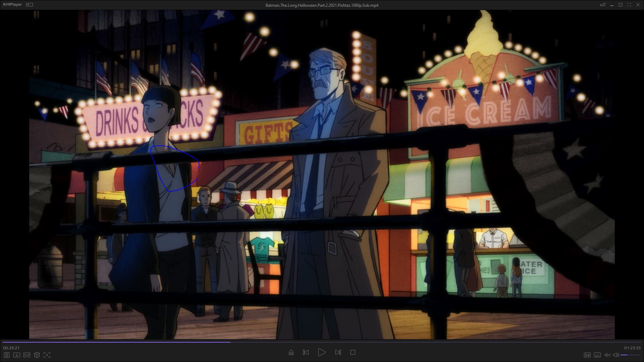Toggle subtitles display icon
Image resolution: width=644 pixels, height=362 pixels.
[597, 355]
